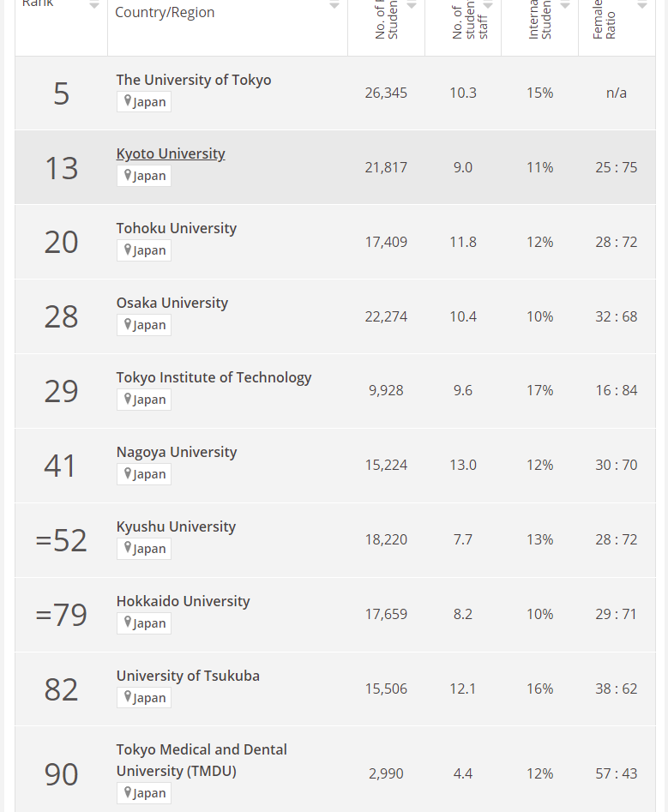Click the rank 20 cell for Tohoku

tap(61, 242)
